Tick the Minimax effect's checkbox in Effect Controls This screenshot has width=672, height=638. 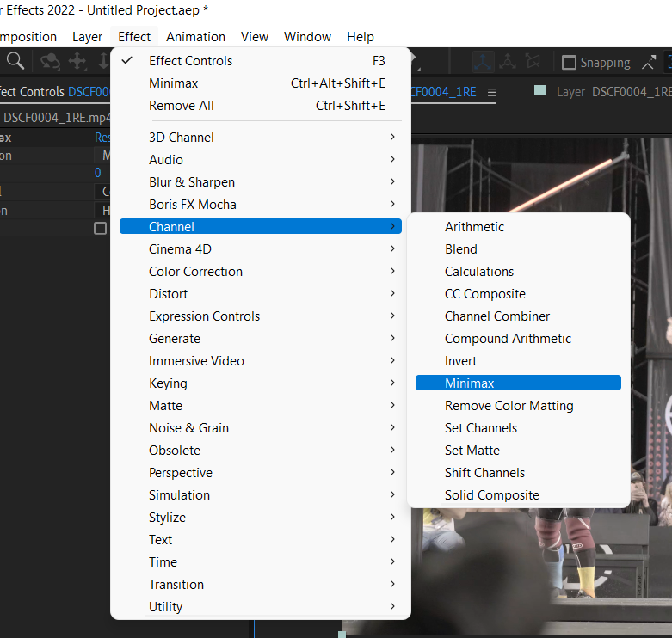click(101, 229)
